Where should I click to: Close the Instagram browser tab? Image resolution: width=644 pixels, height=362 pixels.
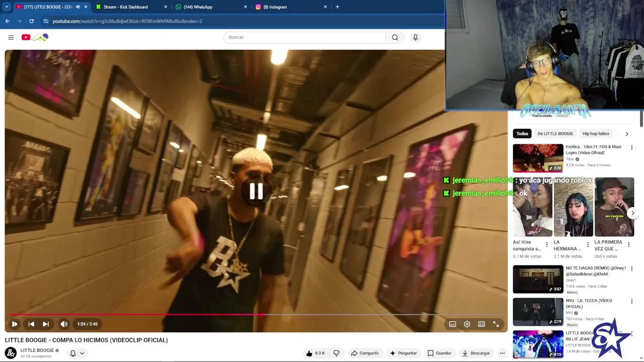pos(325,7)
